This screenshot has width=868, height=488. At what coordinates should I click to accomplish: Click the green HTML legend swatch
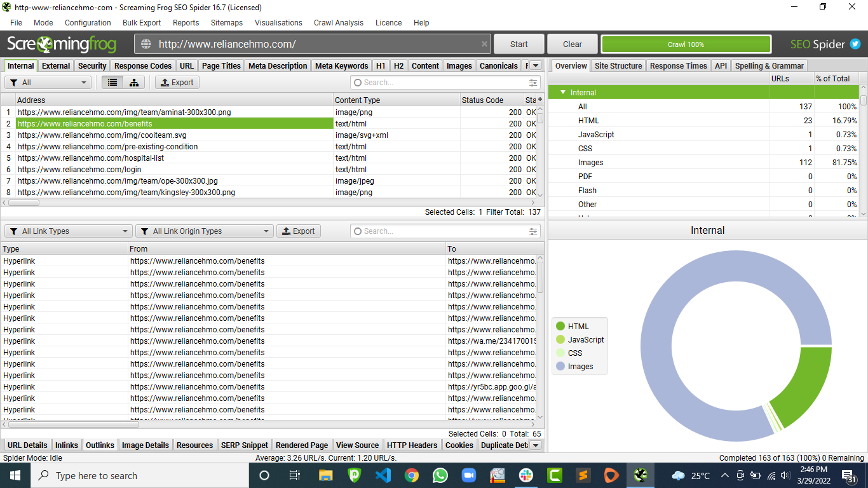(560, 326)
